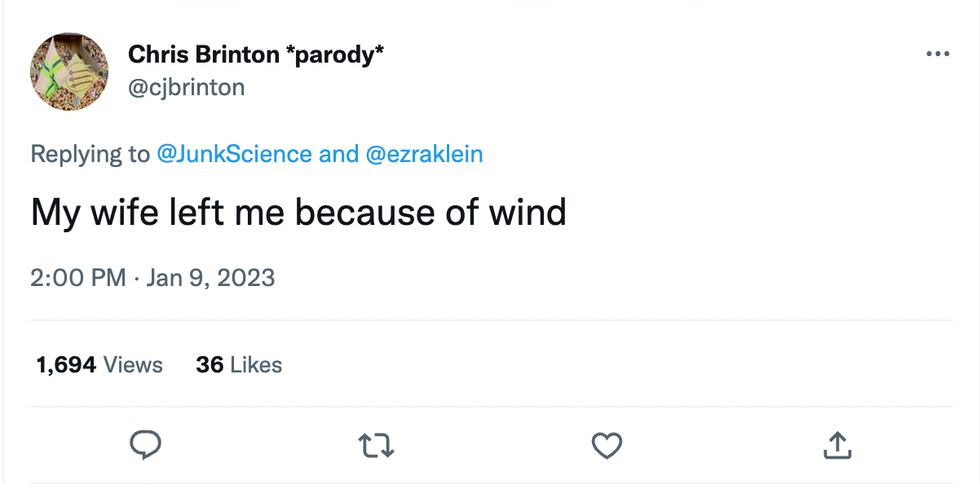Open the share menu via upload arrow
Screen dimensions: 980x484
coord(837,444)
